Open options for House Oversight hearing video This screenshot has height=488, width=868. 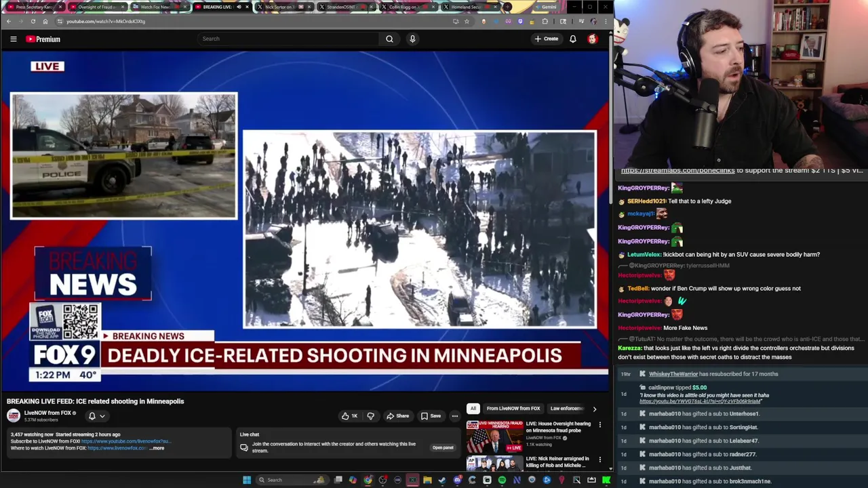[x=599, y=425]
